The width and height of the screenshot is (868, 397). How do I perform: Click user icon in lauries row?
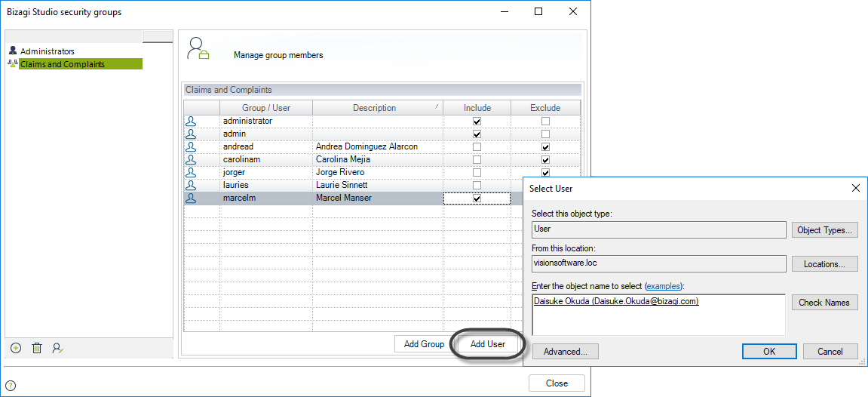(191, 185)
